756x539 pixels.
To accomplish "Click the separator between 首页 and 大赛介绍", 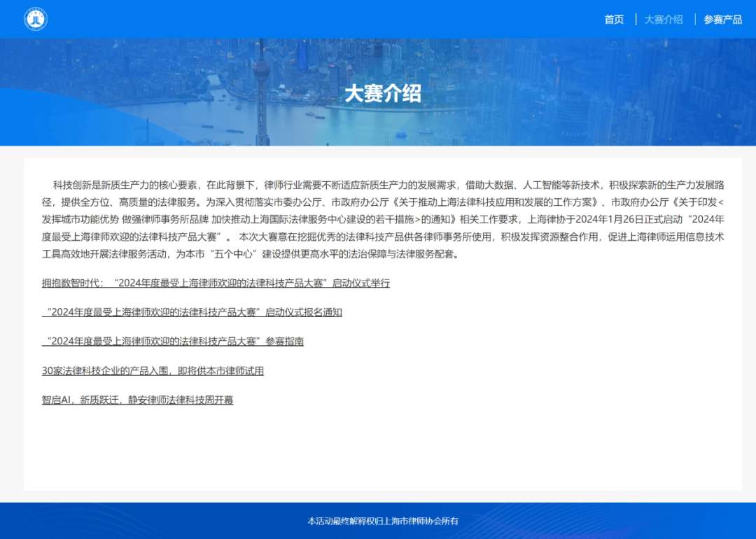I will click(x=636, y=20).
